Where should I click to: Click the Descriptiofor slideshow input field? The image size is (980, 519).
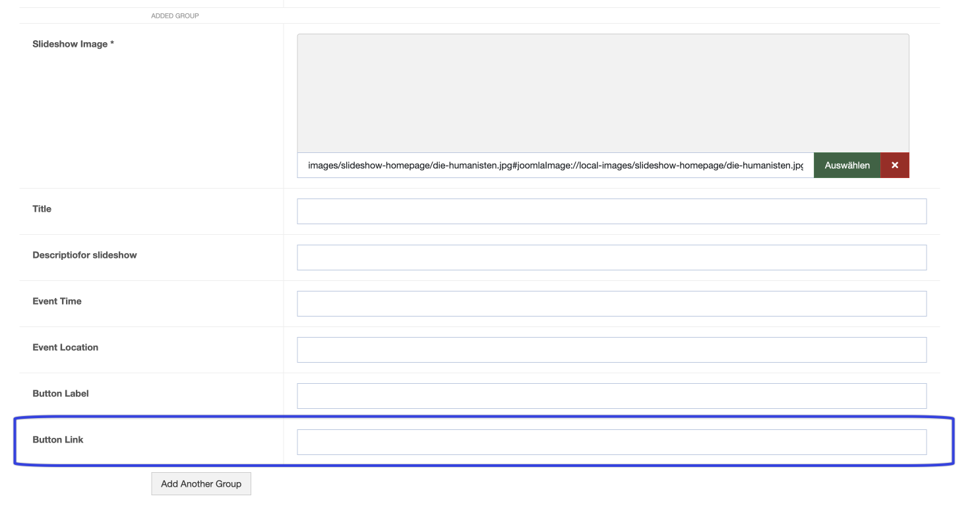pos(611,257)
